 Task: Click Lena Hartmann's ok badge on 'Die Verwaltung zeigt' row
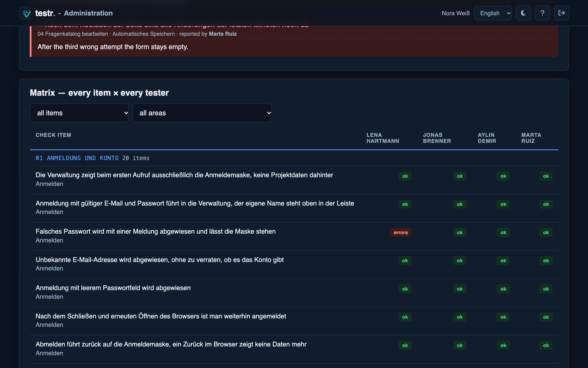click(x=405, y=176)
